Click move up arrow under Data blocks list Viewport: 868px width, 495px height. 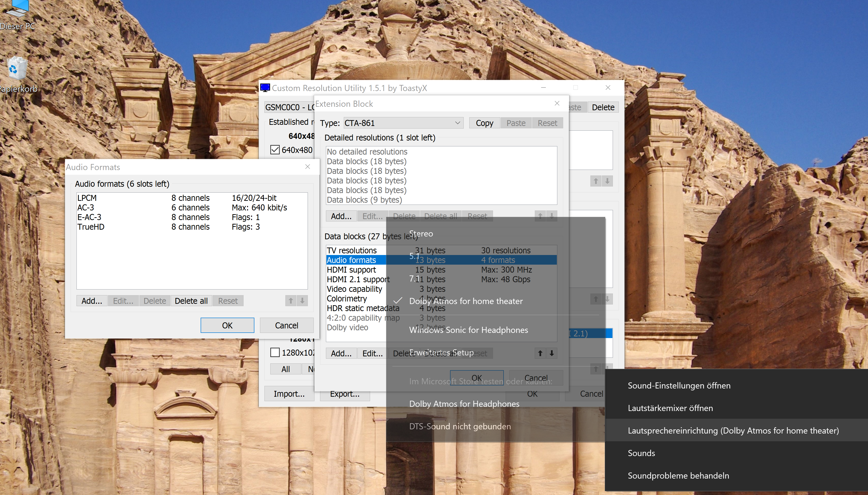pyautogui.click(x=540, y=353)
